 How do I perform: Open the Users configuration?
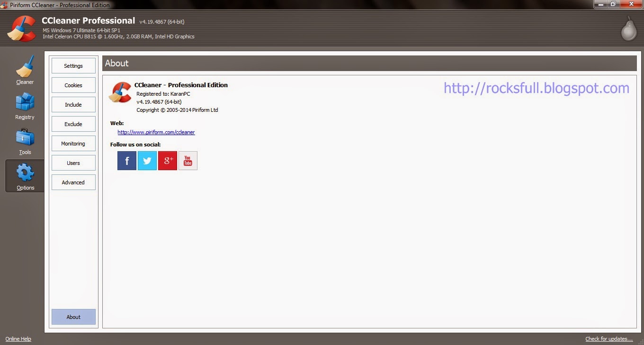pyautogui.click(x=73, y=163)
